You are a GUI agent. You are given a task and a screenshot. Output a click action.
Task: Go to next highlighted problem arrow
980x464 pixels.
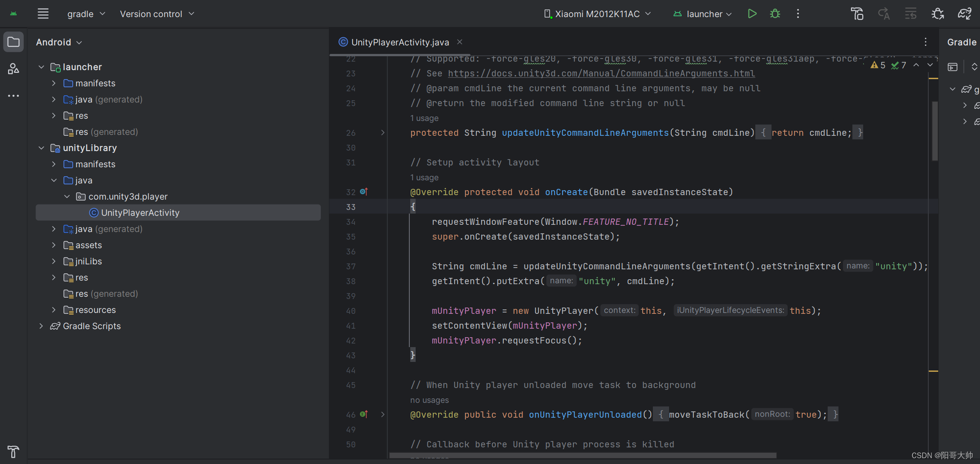point(930,65)
